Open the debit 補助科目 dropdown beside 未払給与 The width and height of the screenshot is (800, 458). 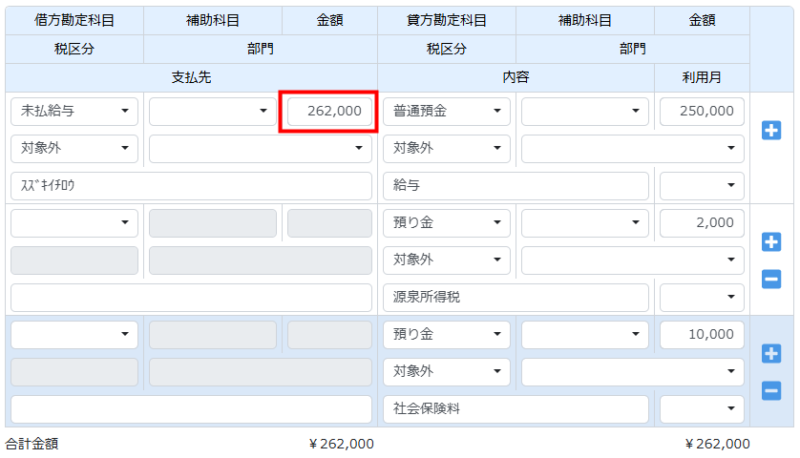[212, 111]
